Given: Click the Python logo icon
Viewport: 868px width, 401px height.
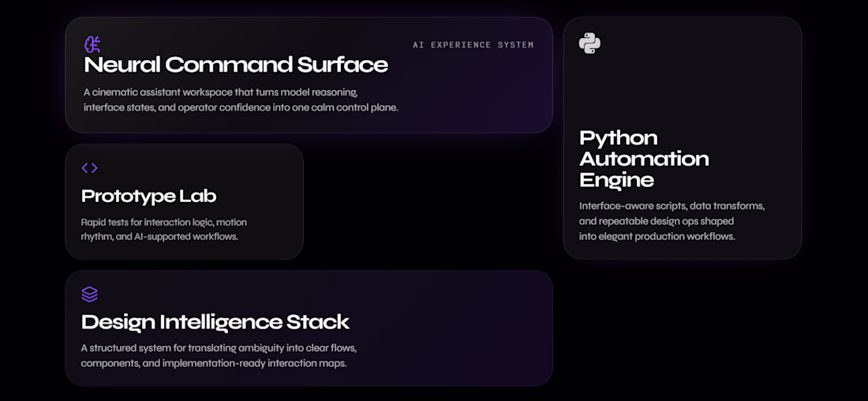Looking at the screenshot, I should pyautogui.click(x=590, y=43).
